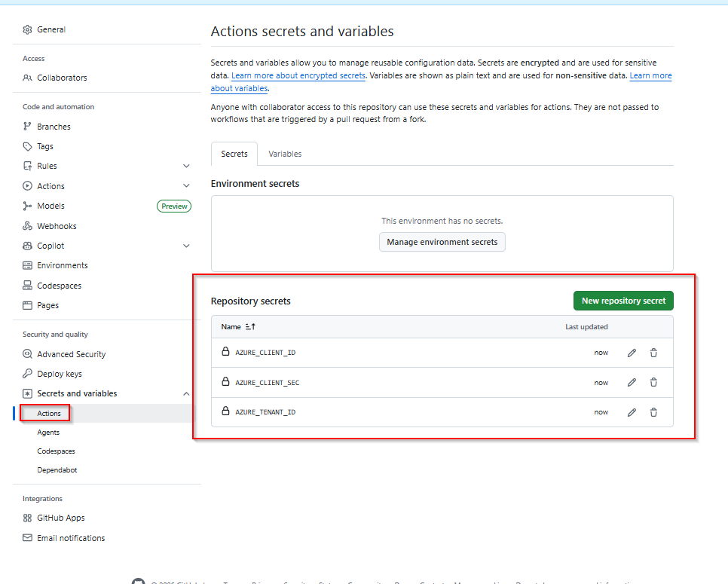Viewport: 728px width, 584px height.
Task: Click the lock icon beside AZURE_TENANT_ID
Action: pos(225,411)
